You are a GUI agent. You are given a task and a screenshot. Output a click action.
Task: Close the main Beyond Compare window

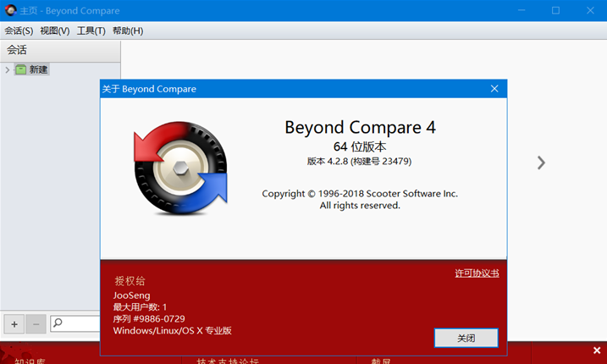pos(590,10)
